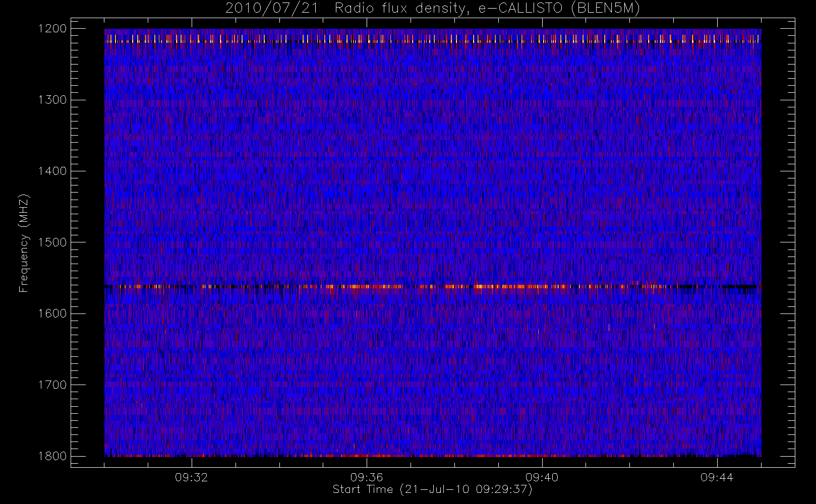Click the 09:32 time tick label
This screenshot has width=816, height=504.
point(191,477)
